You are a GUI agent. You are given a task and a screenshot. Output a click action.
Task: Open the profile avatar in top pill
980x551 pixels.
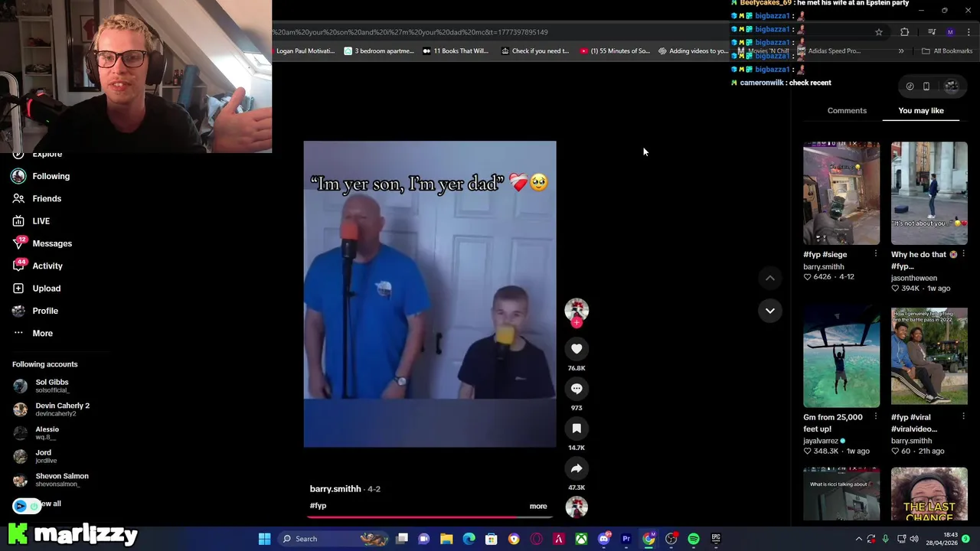pyautogui.click(x=952, y=86)
